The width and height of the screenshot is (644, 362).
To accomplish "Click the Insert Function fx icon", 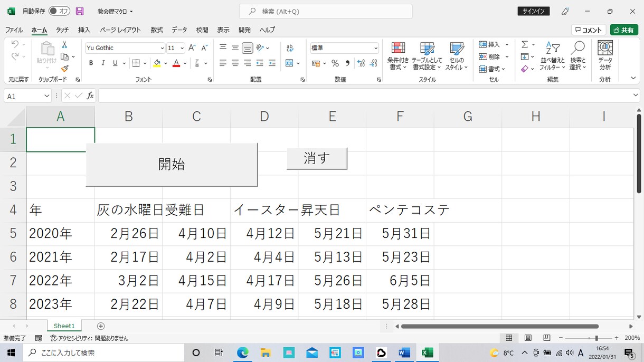I will (90, 96).
